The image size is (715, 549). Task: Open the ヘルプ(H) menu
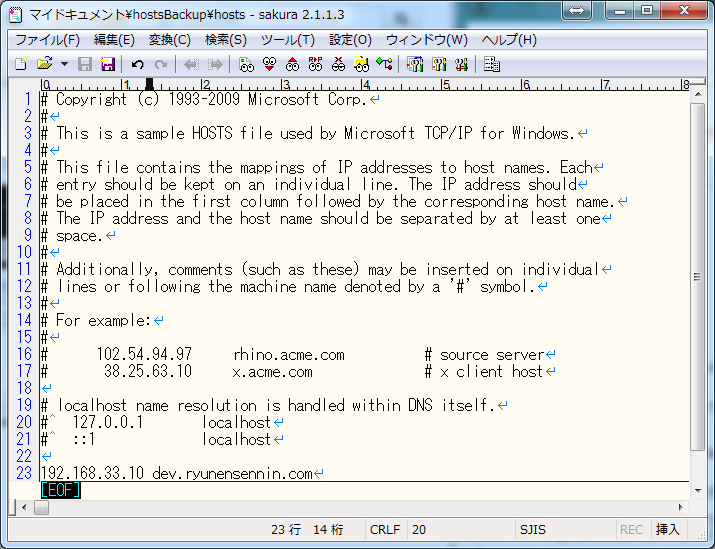click(509, 40)
